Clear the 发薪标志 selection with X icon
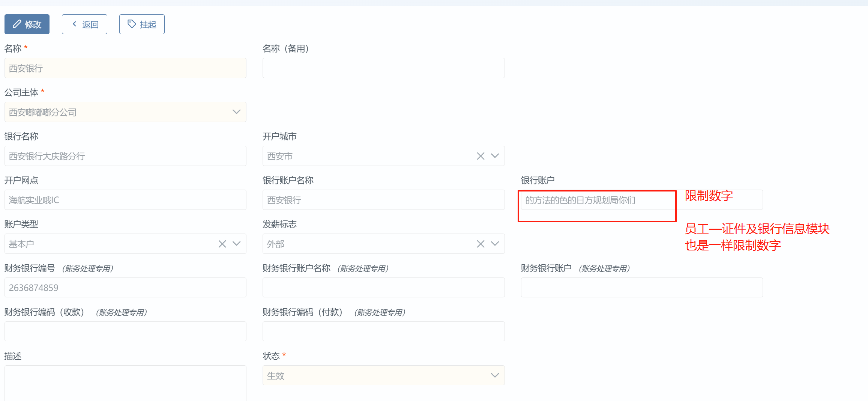The width and height of the screenshot is (868, 401). [481, 244]
